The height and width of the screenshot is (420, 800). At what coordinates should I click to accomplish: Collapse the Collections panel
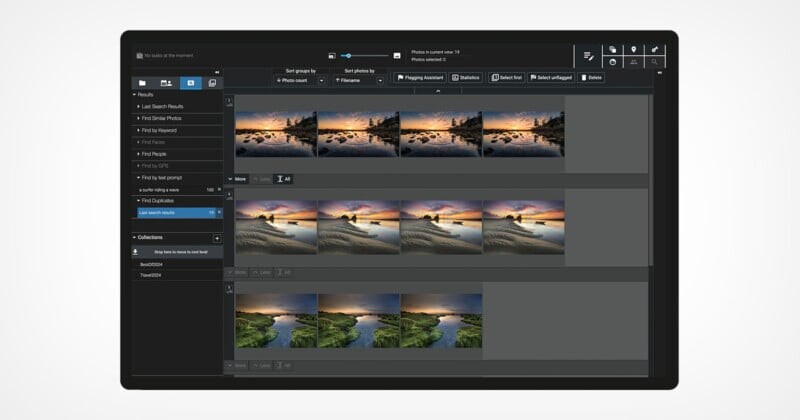[134, 237]
